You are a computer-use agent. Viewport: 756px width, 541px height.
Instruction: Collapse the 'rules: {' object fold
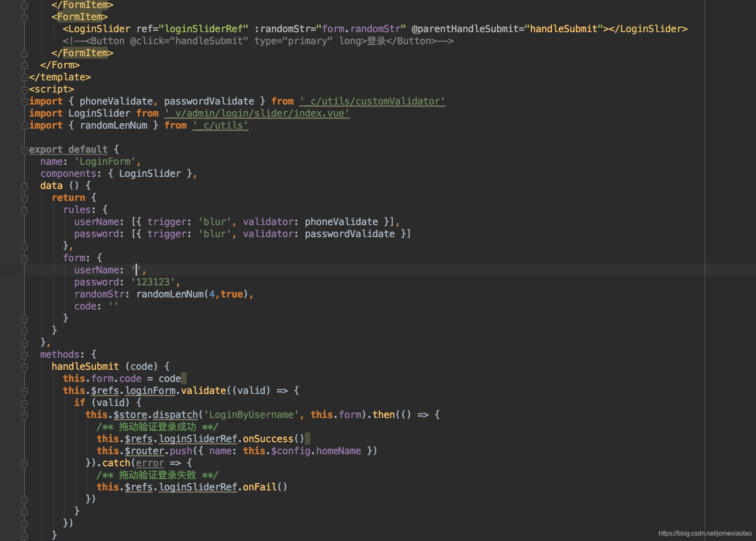tap(25, 210)
